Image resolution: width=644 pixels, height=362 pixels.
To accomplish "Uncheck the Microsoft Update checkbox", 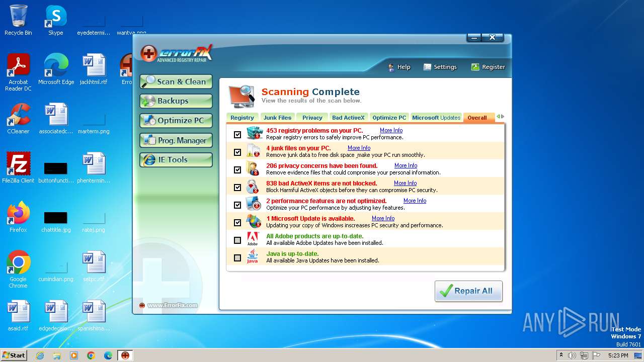I will click(237, 223).
